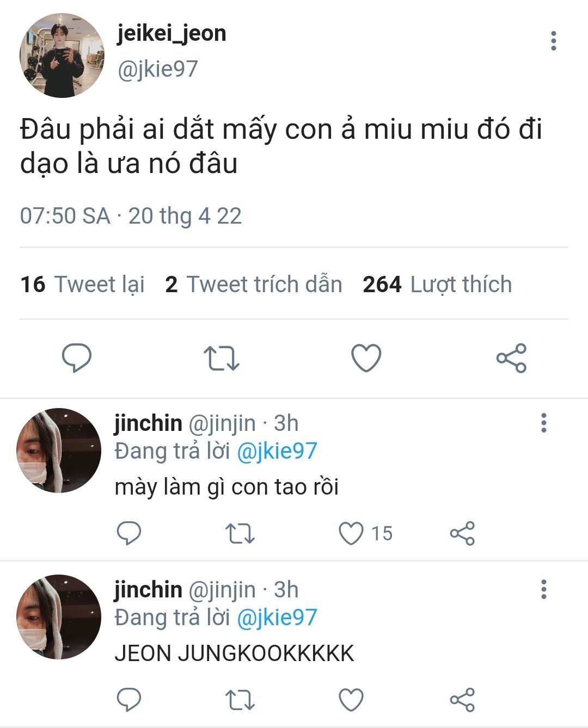Like the reply with 15 likes
588x728 pixels.
[351, 533]
